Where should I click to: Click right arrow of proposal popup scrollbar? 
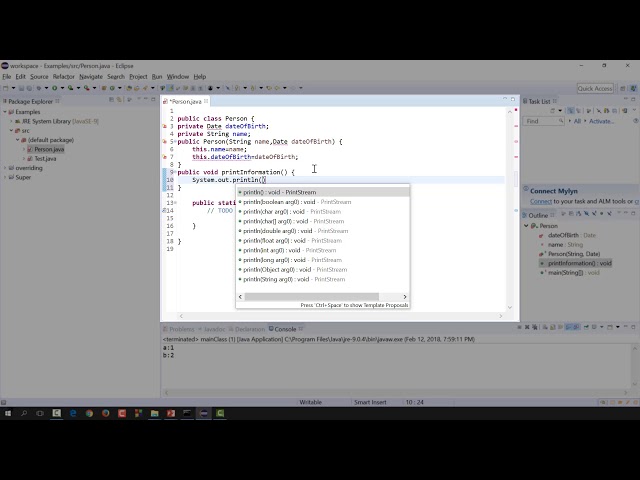[x=404, y=297]
